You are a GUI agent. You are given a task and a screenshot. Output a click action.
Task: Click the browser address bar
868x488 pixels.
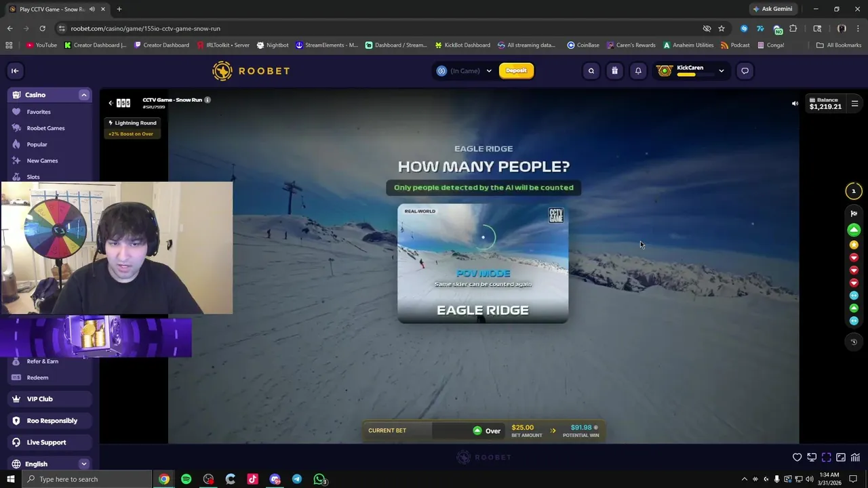380,28
